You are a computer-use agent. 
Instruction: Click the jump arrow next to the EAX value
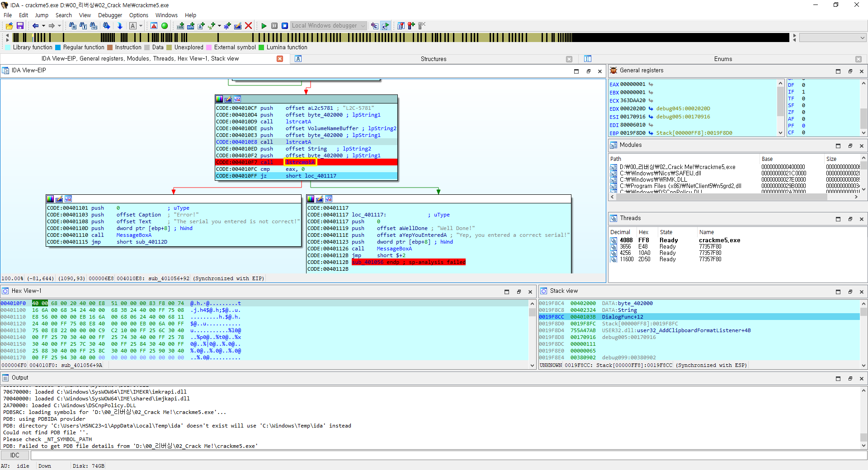(x=651, y=85)
